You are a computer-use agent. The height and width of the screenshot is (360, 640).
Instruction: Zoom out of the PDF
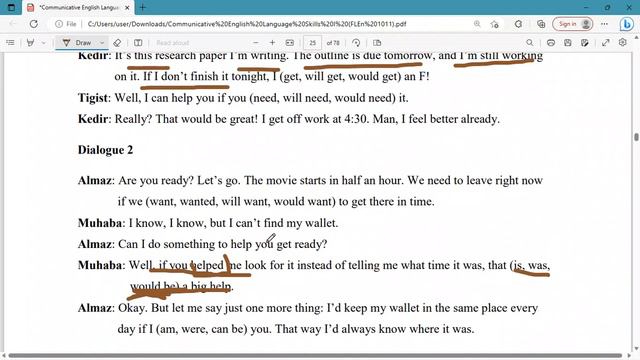(256, 42)
